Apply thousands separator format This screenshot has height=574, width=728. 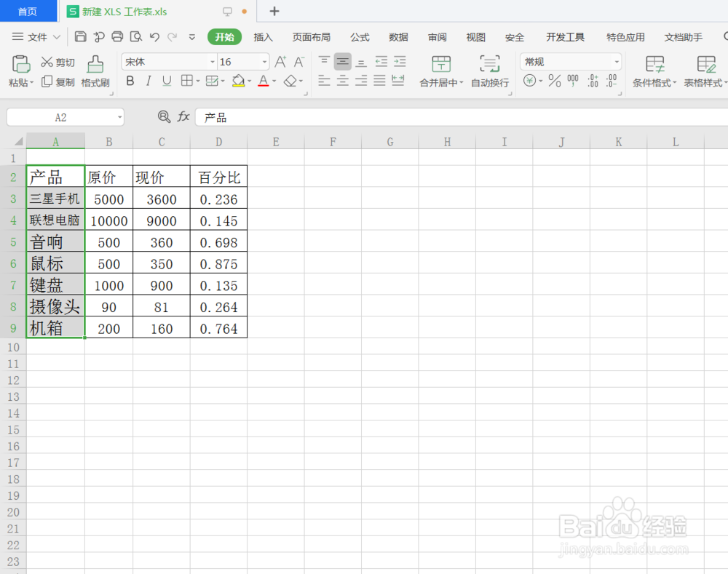pos(573,81)
